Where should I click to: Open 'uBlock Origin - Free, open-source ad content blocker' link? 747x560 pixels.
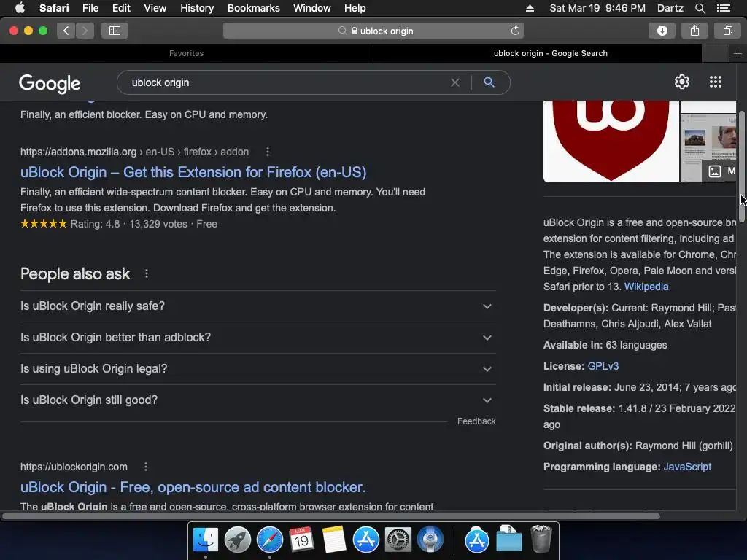click(193, 488)
